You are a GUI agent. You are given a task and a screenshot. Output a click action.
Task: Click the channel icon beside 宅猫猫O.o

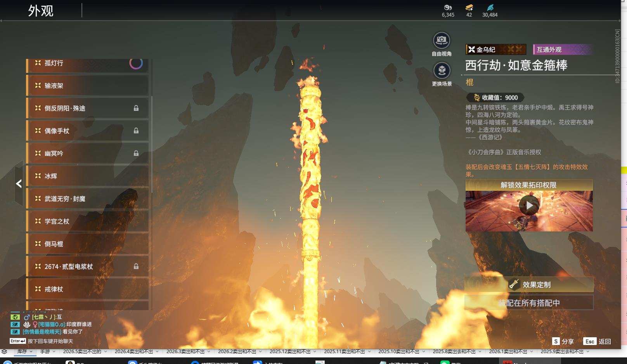[15, 324]
